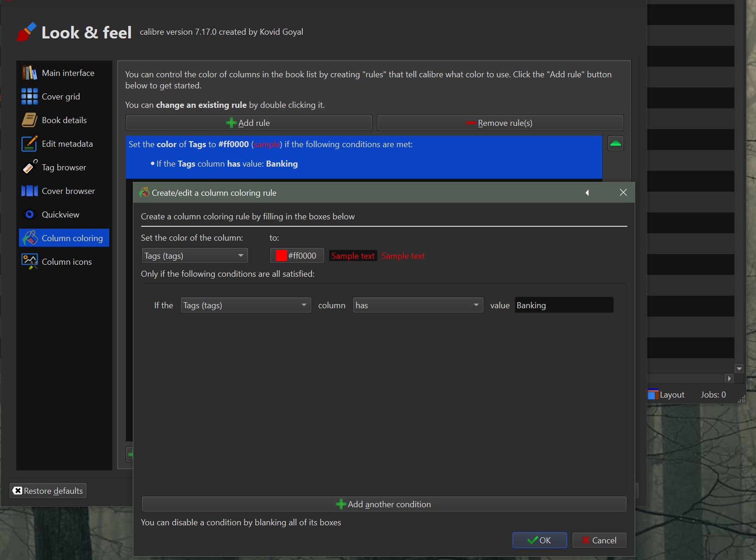Viewport: 756px width, 560px height.
Task: Click the right arrow of horizontal scrollbar
Action: (730, 379)
